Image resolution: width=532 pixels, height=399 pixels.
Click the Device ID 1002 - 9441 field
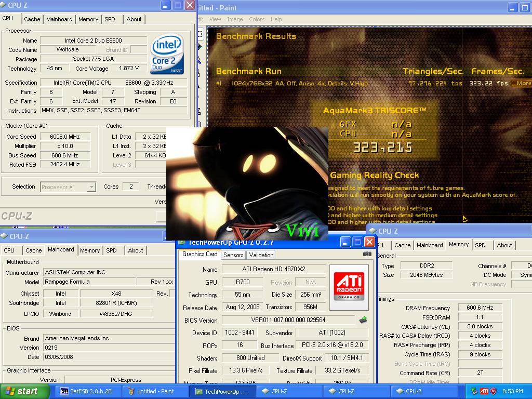click(240, 332)
